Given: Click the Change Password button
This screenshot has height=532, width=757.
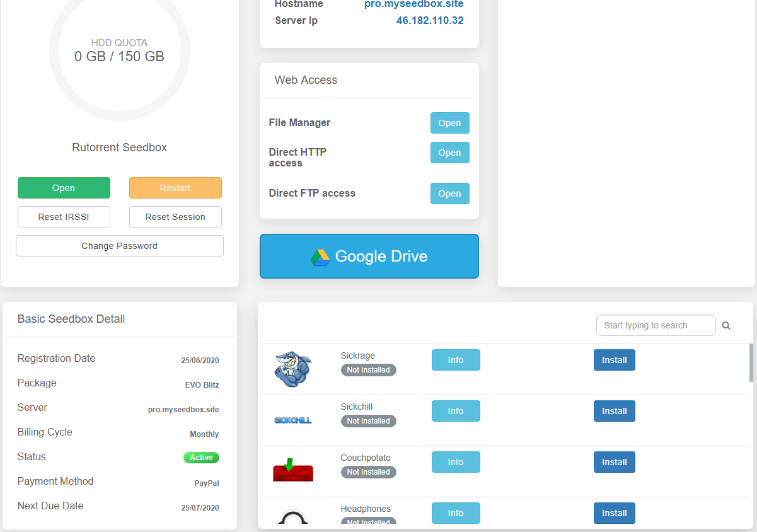Looking at the screenshot, I should pyautogui.click(x=120, y=246).
